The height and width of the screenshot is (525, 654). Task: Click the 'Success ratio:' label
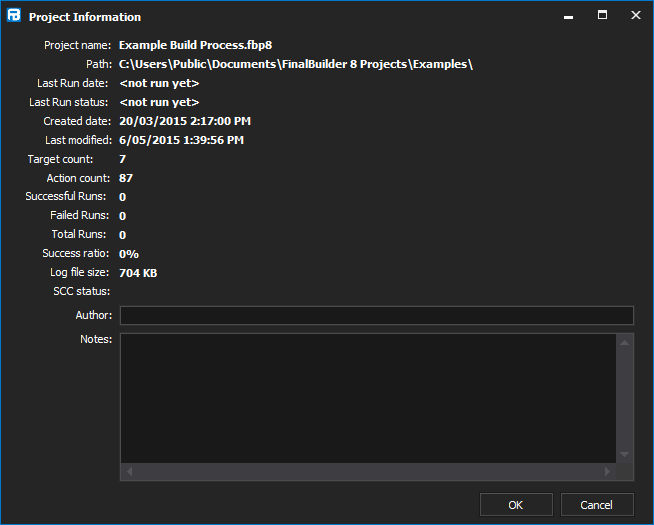[x=75, y=254]
